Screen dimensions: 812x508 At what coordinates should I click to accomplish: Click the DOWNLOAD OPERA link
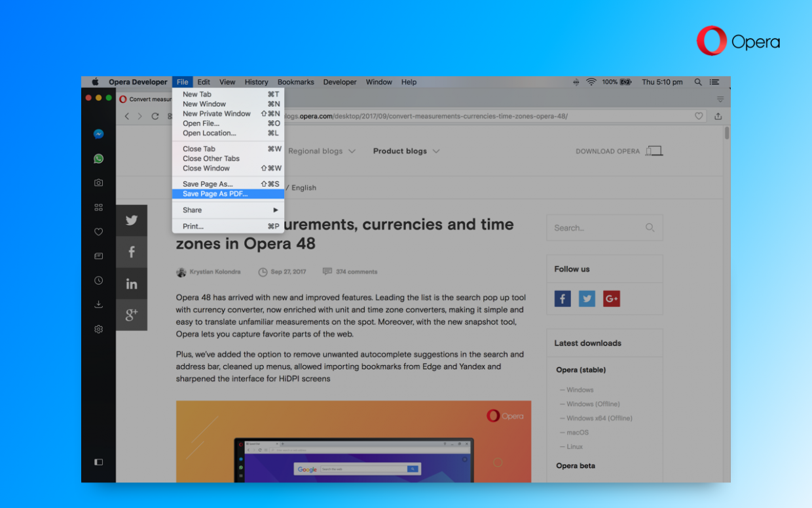point(607,151)
